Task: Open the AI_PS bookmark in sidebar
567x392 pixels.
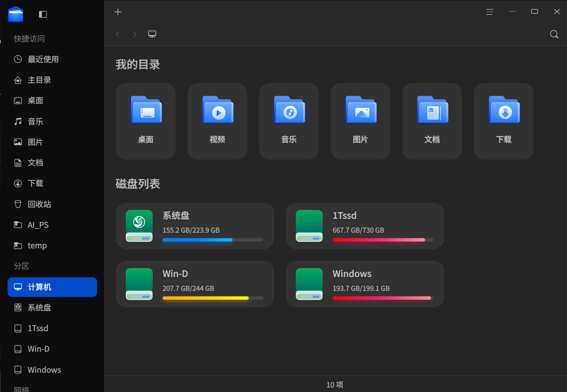Action: pos(38,225)
